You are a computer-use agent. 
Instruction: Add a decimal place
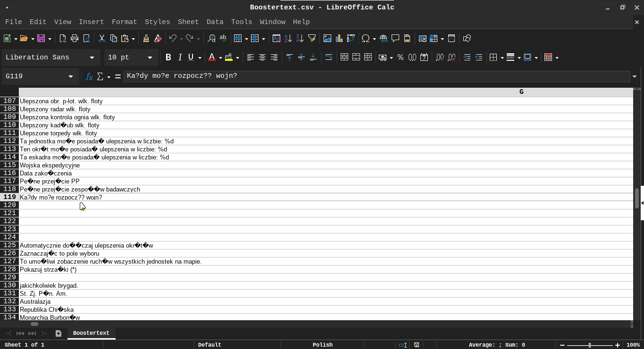pos(440,58)
